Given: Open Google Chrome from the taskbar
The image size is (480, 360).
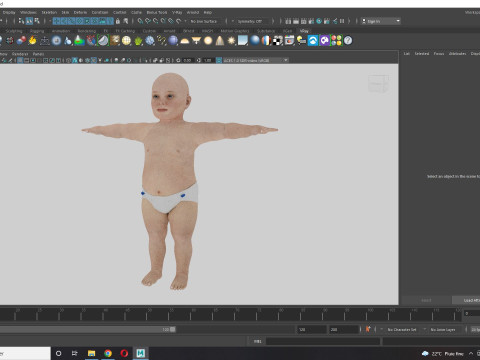Looking at the screenshot, I should point(108,353).
